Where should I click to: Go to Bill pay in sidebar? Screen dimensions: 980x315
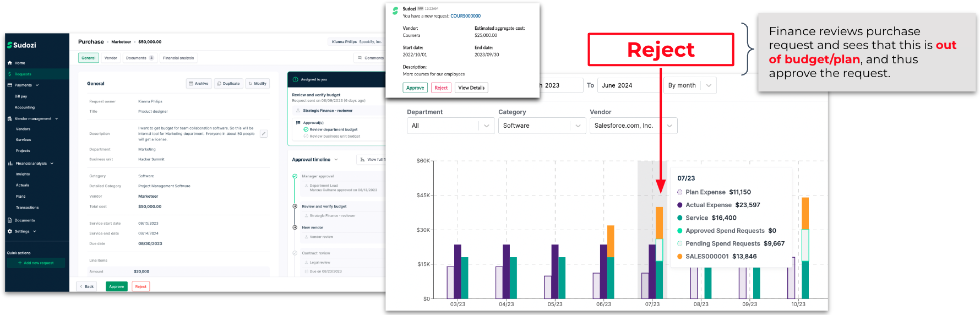click(x=21, y=96)
